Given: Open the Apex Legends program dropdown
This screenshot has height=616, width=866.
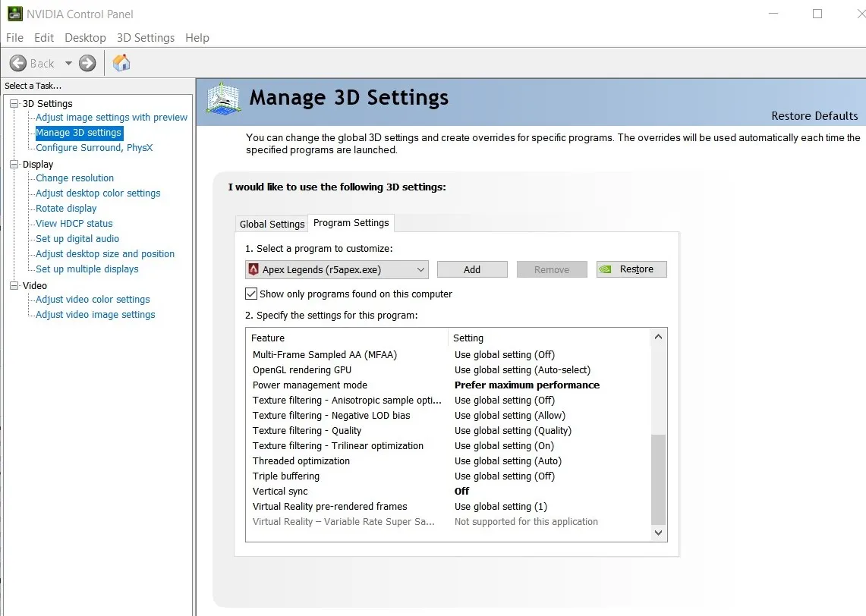Looking at the screenshot, I should (x=337, y=269).
